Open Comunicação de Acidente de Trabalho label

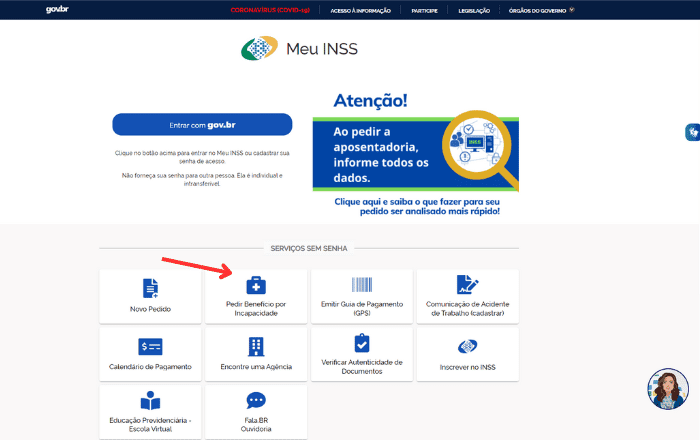coord(467,309)
